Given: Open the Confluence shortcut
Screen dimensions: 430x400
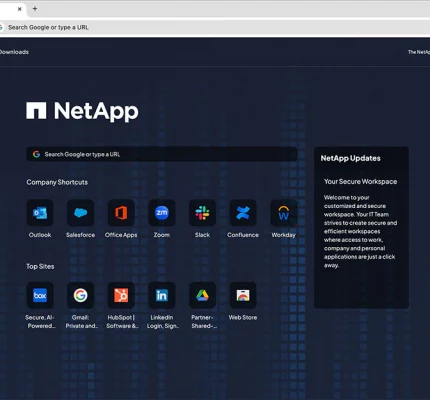Looking at the screenshot, I should (x=243, y=213).
